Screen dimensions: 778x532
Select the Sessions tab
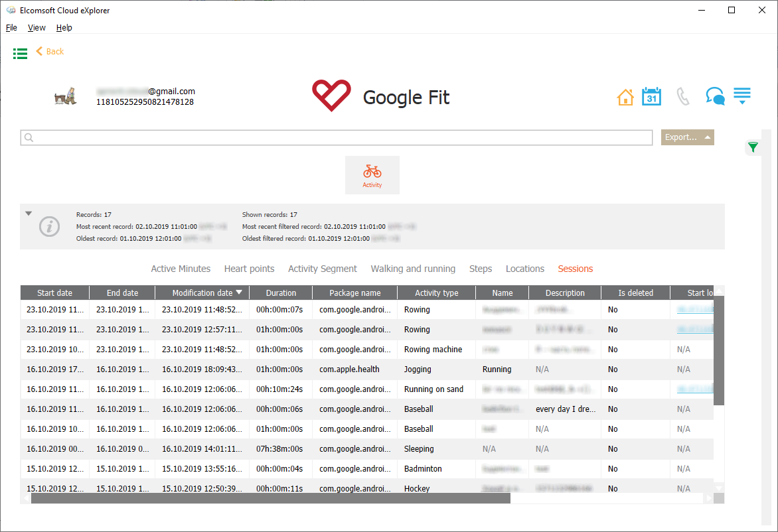[575, 269]
